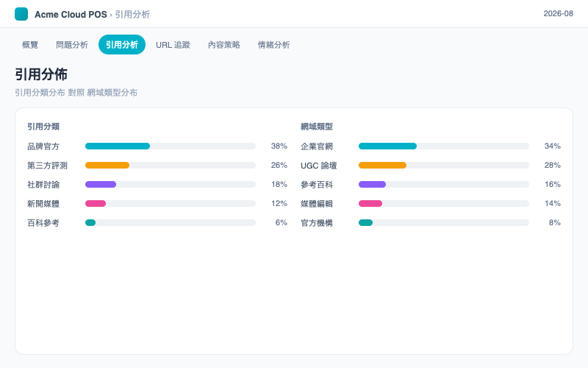Click the 媒體編輯 row label
Screen dimensions: 588x368
(x=317, y=204)
